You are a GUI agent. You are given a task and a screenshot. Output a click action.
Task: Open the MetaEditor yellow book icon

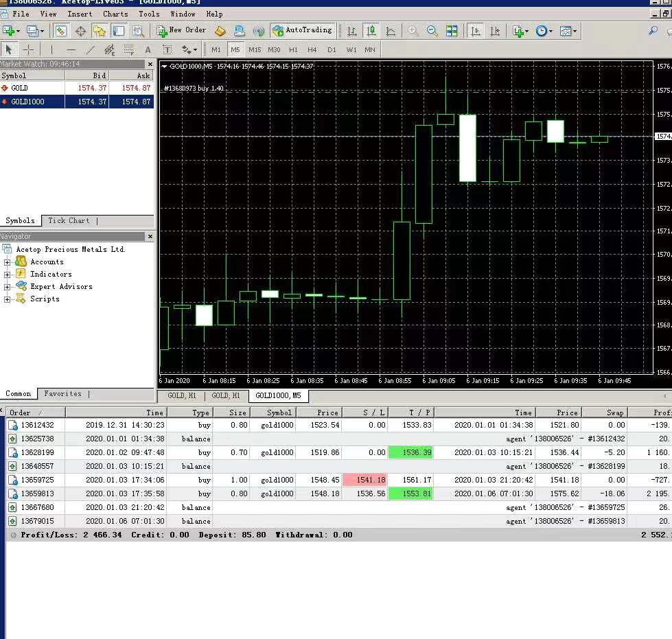point(220,31)
